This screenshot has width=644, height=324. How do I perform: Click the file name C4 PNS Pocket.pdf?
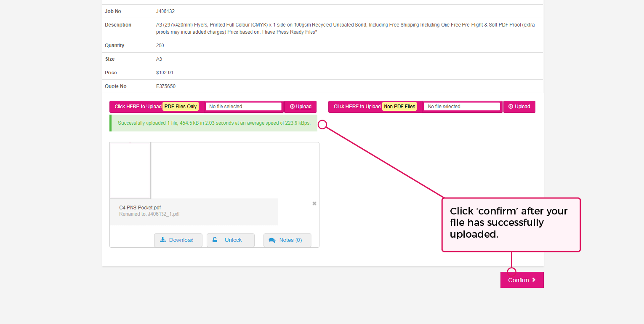click(140, 208)
